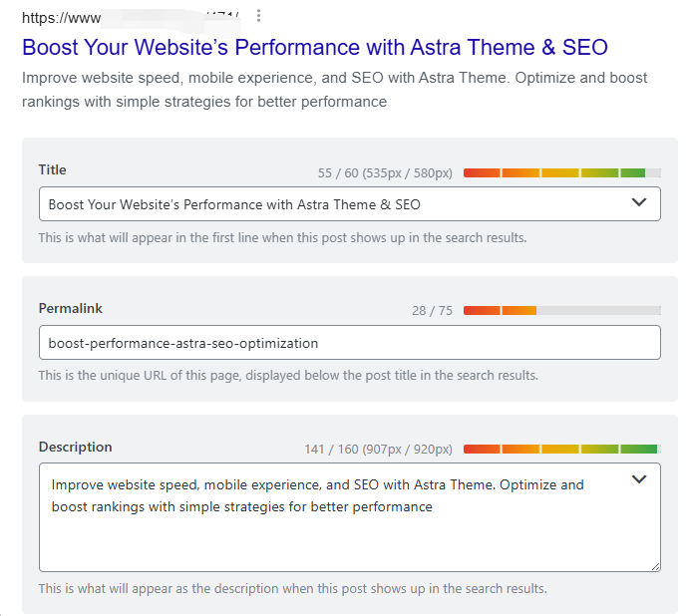Screen dimensions: 688x616
Task: Click the Description counter 141 / 160
Action: pos(378,450)
